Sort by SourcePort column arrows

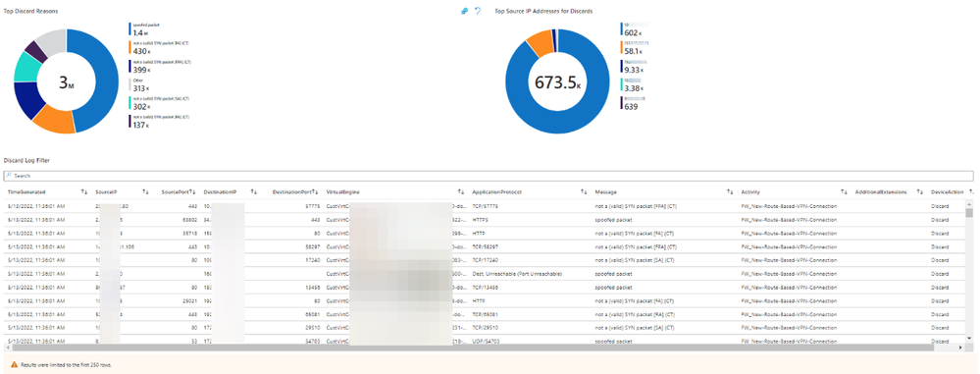point(192,192)
